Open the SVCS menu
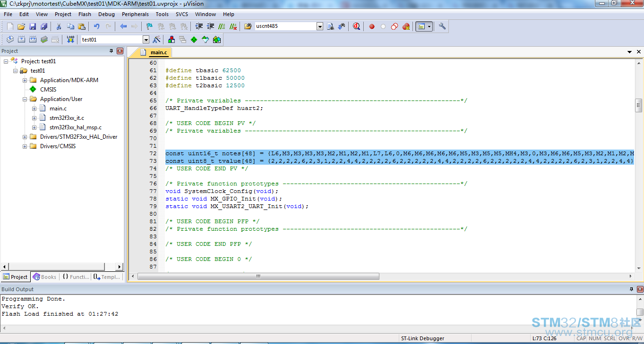 point(182,14)
